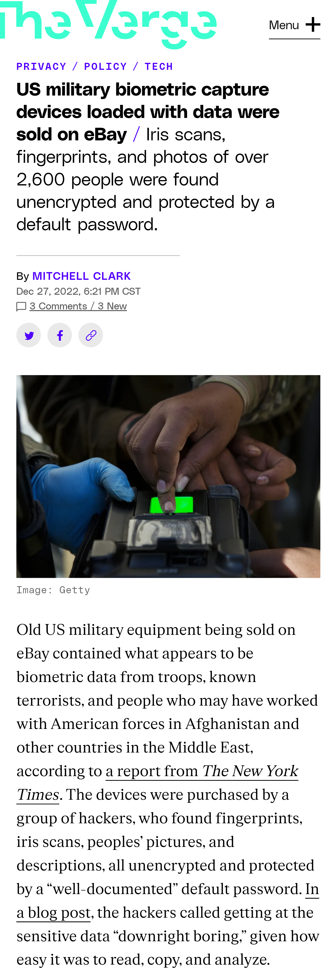Click the comments speech bubble icon
The height and width of the screenshot is (980, 336).
tap(21, 307)
